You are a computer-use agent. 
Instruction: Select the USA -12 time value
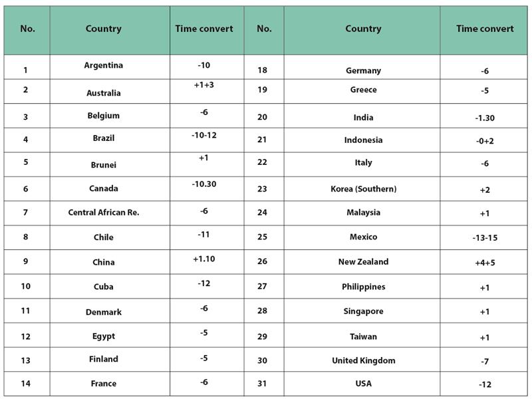coord(485,384)
